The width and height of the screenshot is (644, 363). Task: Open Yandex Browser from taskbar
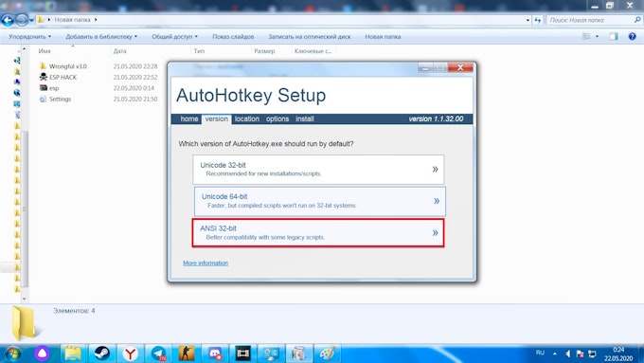point(130,354)
